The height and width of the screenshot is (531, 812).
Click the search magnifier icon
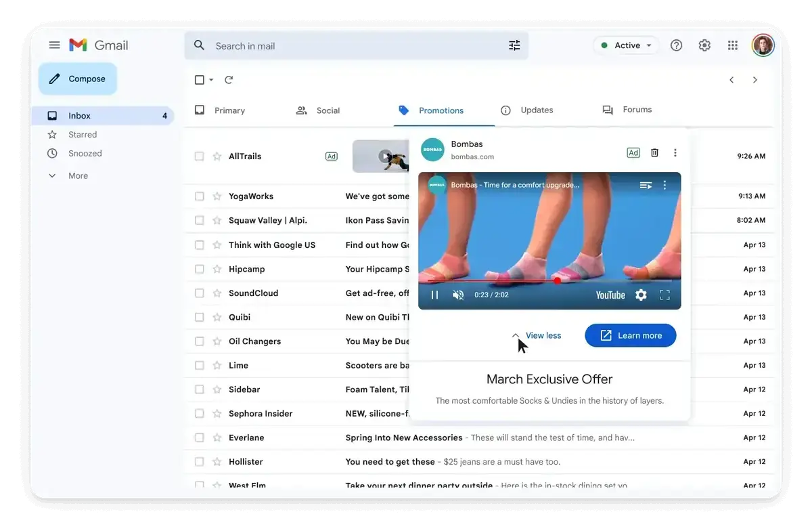(x=199, y=45)
